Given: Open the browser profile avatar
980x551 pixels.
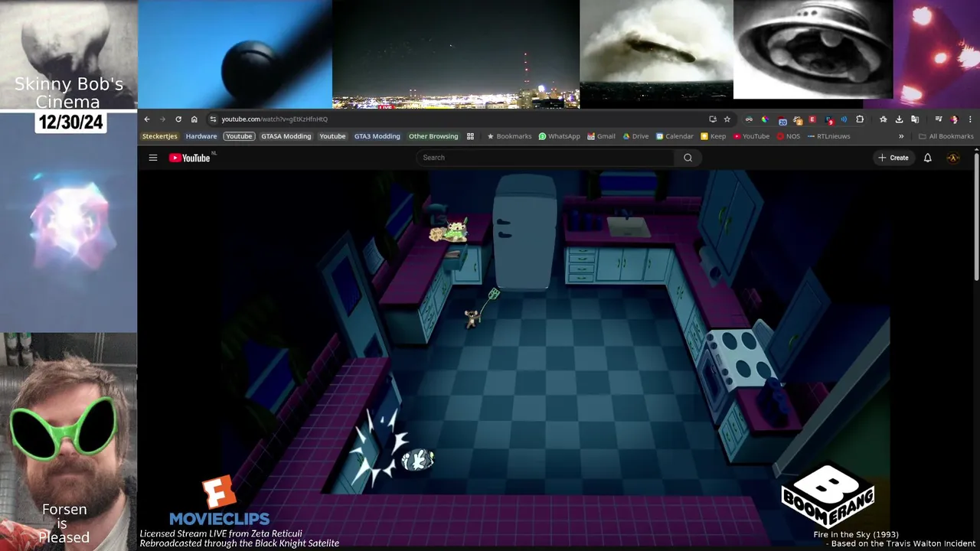Looking at the screenshot, I should (x=954, y=119).
